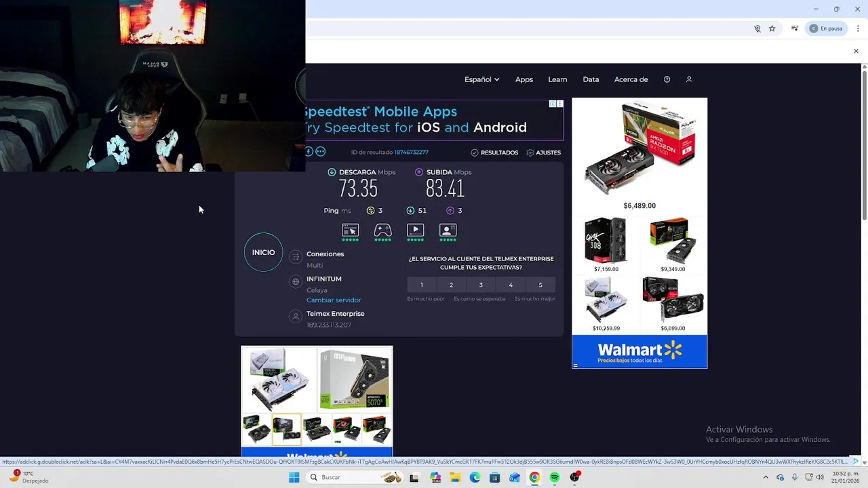This screenshot has width=868, height=488.
Task: Click the idle ping latency icon
Action: (370, 211)
